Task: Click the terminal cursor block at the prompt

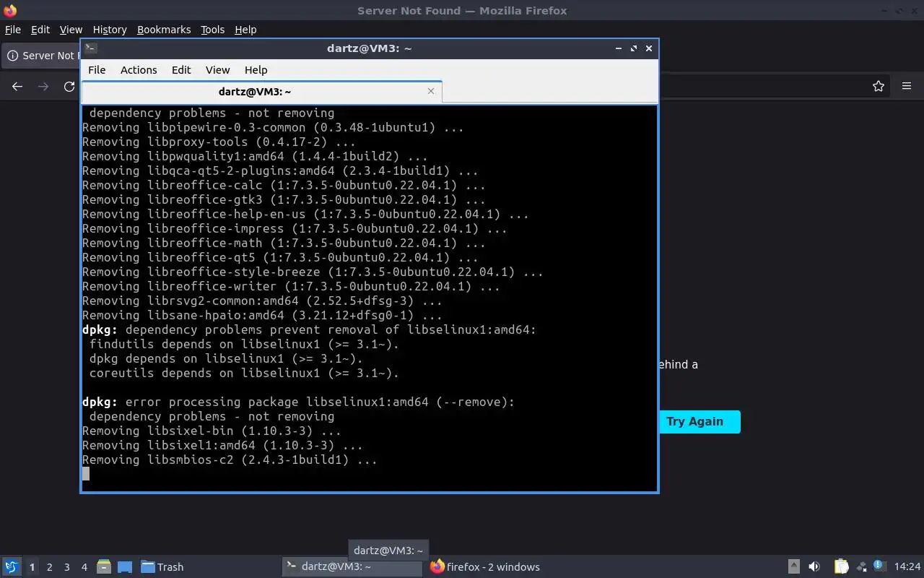Action: pos(86,474)
